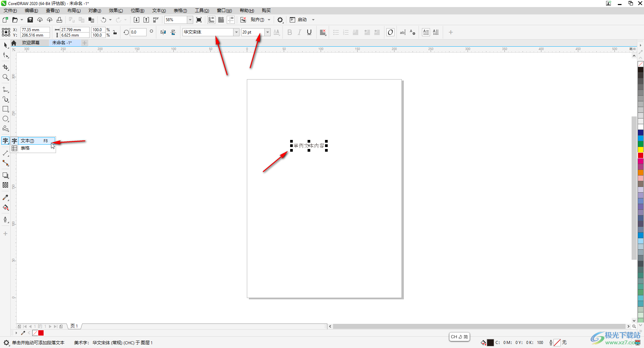Expand the text alignment dropdown
The image size is (644, 348).
(x=323, y=32)
